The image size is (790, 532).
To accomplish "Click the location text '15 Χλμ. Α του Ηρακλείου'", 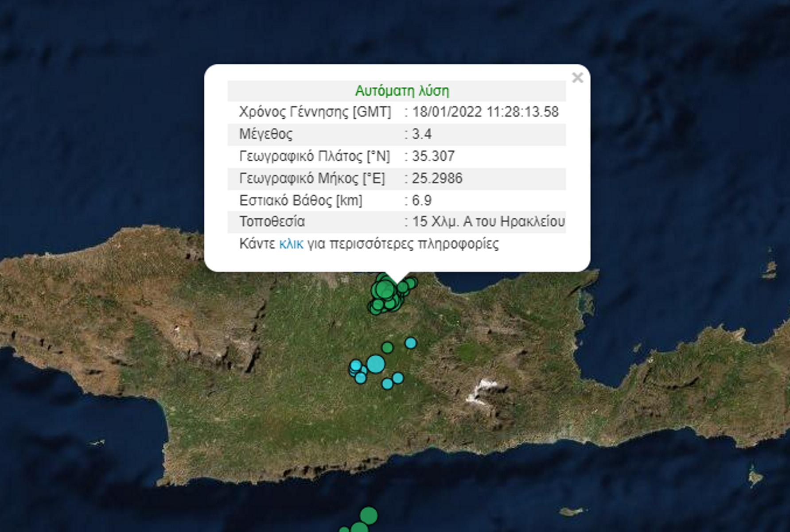I will tap(488, 221).
